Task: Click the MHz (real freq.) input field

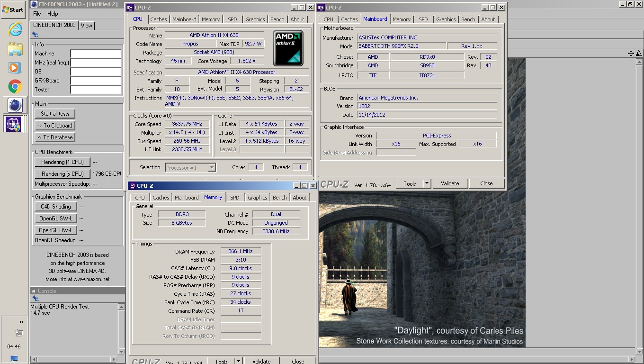Action: [95, 63]
